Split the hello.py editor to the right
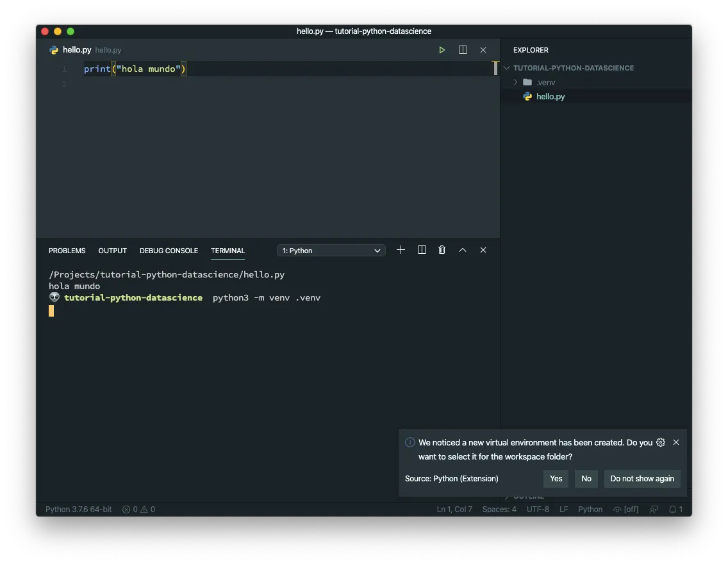Viewport: 728px width, 564px height. (x=463, y=49)
